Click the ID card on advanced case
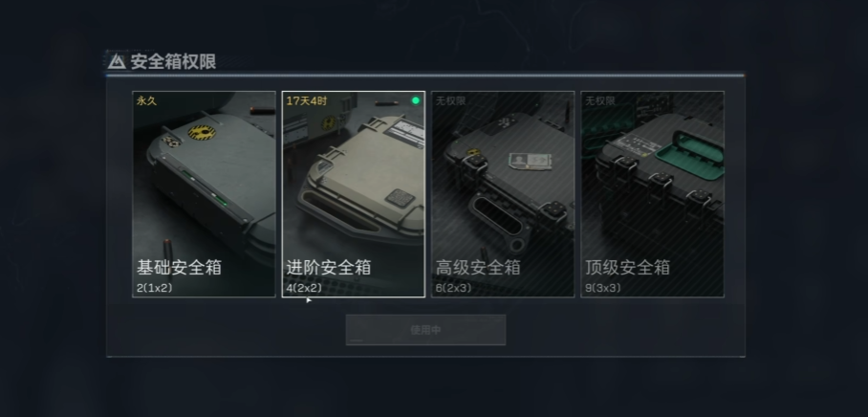Viewport: 868px width, 417px height. (x=528, y=161)
